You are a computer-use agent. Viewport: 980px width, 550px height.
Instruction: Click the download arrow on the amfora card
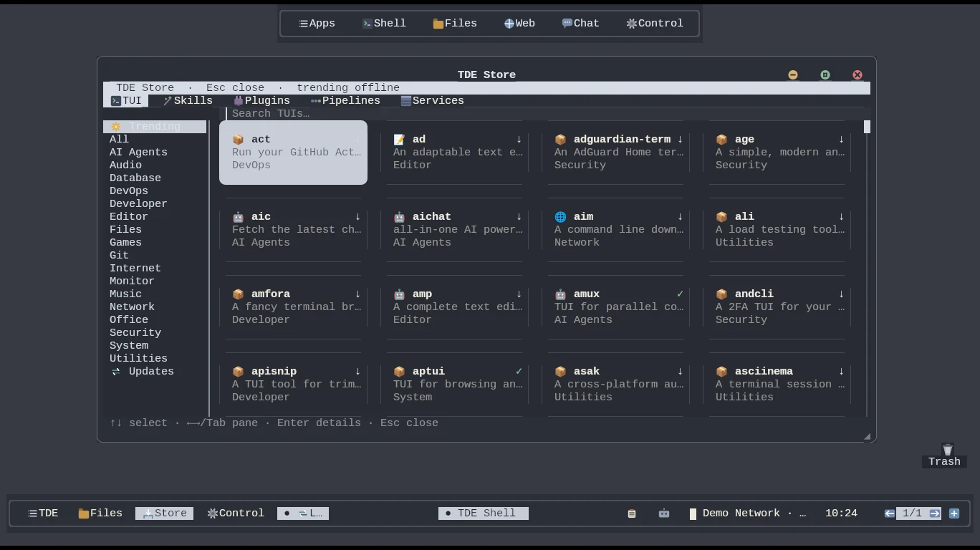357,294
